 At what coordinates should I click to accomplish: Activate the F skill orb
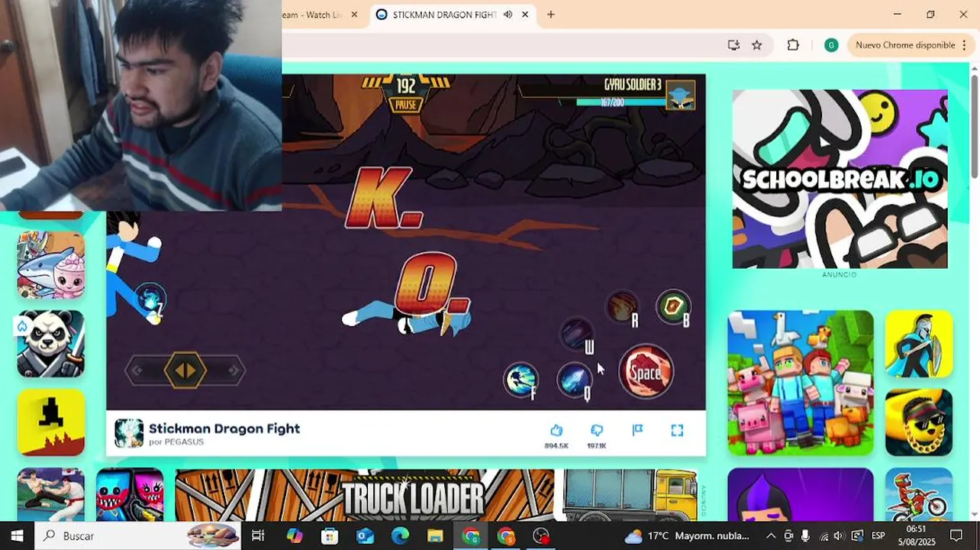point(521,380)
